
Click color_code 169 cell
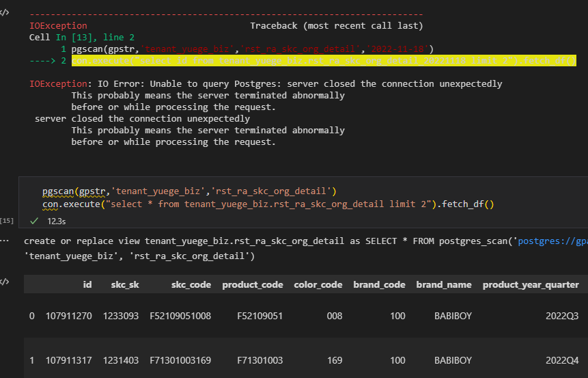coord(335,360)
